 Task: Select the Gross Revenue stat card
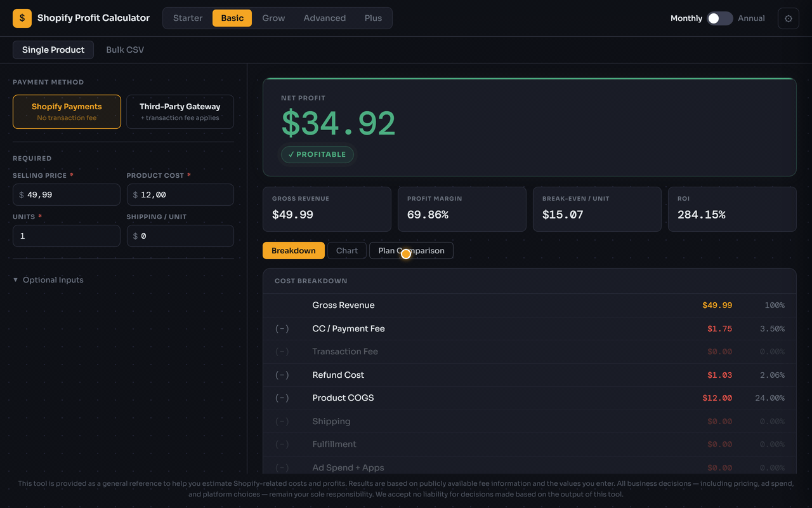pyautogui.click(x=327, y=209)
